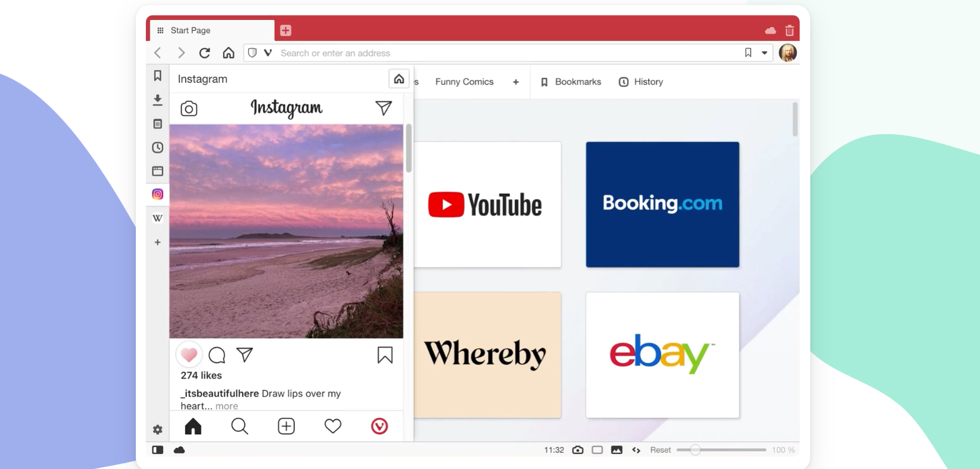
Task: View the 274 likes list
Action: (201, 375)
